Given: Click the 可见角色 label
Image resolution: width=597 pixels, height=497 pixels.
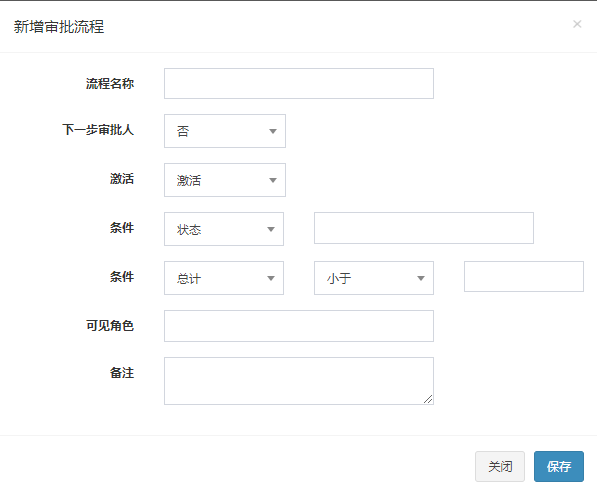Looking at the screenshot, I should [x=110, y=326].
